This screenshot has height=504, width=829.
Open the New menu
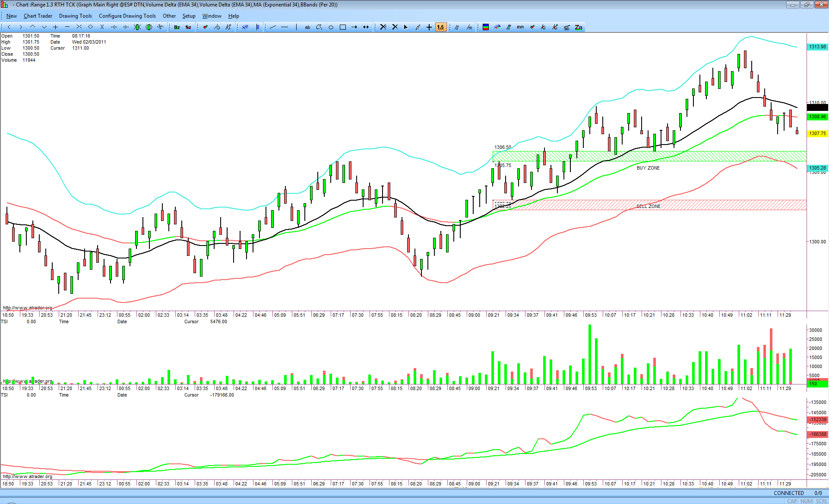point(12,16)
